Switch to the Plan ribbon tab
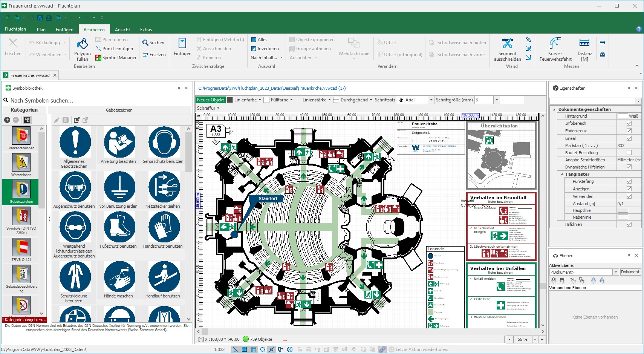 point(41,30)
